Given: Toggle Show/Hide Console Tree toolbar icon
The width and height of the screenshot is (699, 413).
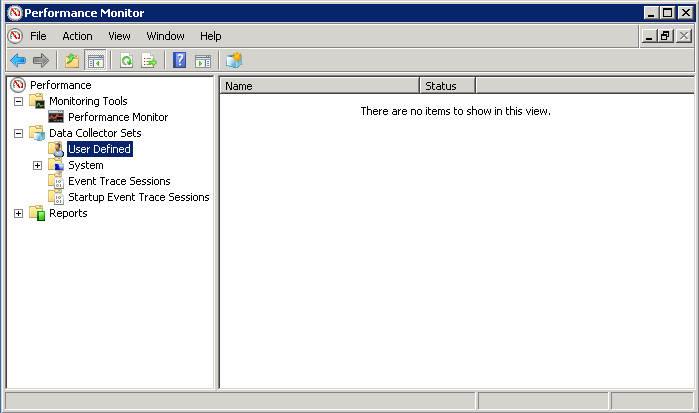Looking at the screenshot, I should click(96, 61).
